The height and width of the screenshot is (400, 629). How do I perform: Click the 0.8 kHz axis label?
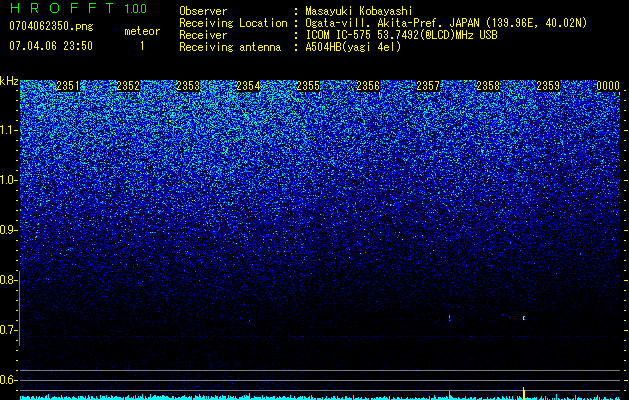pyautogui.click(x=9, y=280)
